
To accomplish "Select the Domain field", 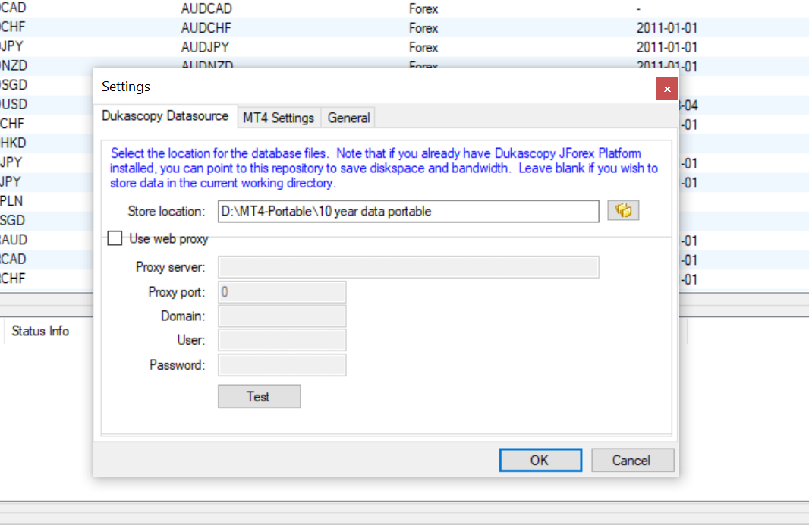I will (282, 316).
